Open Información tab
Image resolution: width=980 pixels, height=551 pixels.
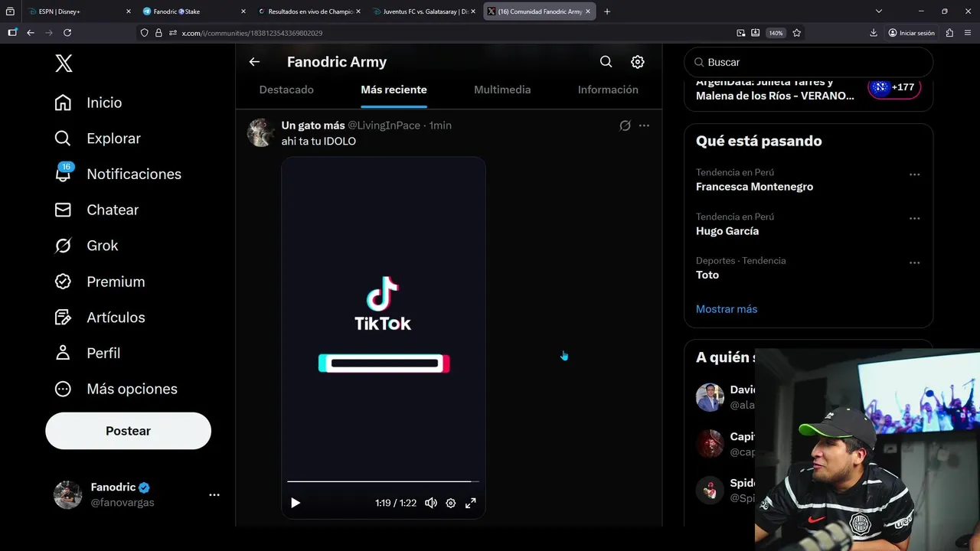click(608, 90)
